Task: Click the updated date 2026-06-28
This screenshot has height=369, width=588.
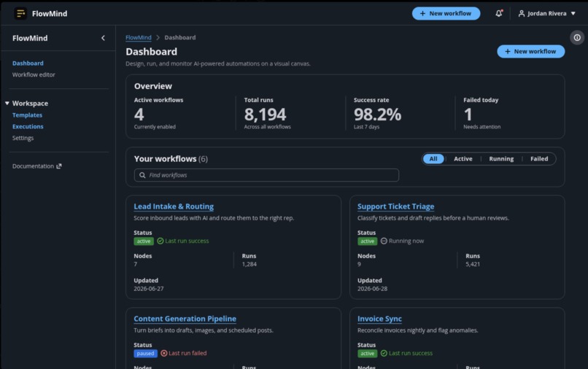Action: coord(372,289)
